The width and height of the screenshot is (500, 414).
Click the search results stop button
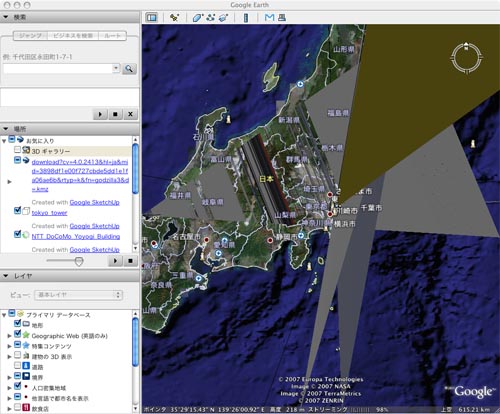115,114
